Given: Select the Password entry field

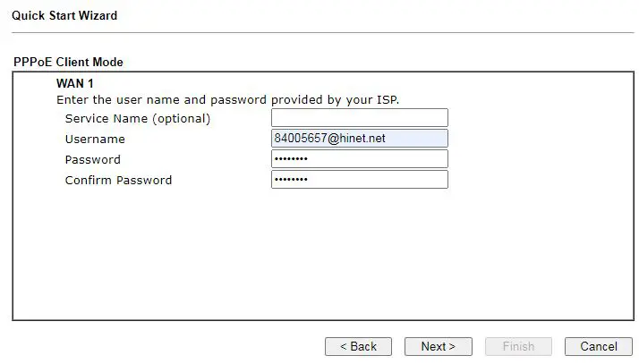Looking at the screenshot, I should point(359,159).
